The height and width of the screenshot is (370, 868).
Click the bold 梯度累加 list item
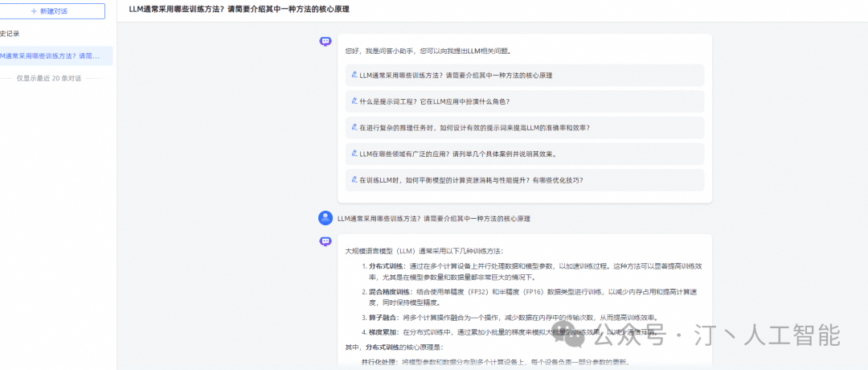tap(384, 332)
